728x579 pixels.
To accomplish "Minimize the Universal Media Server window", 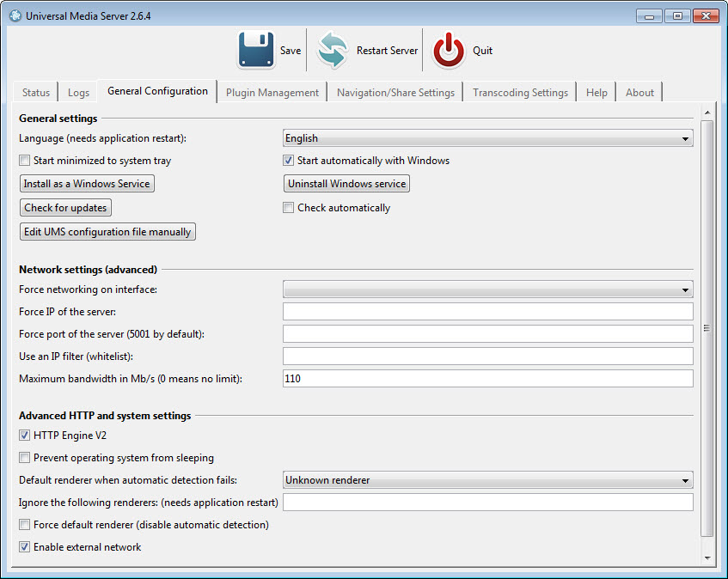I will 650,16.
